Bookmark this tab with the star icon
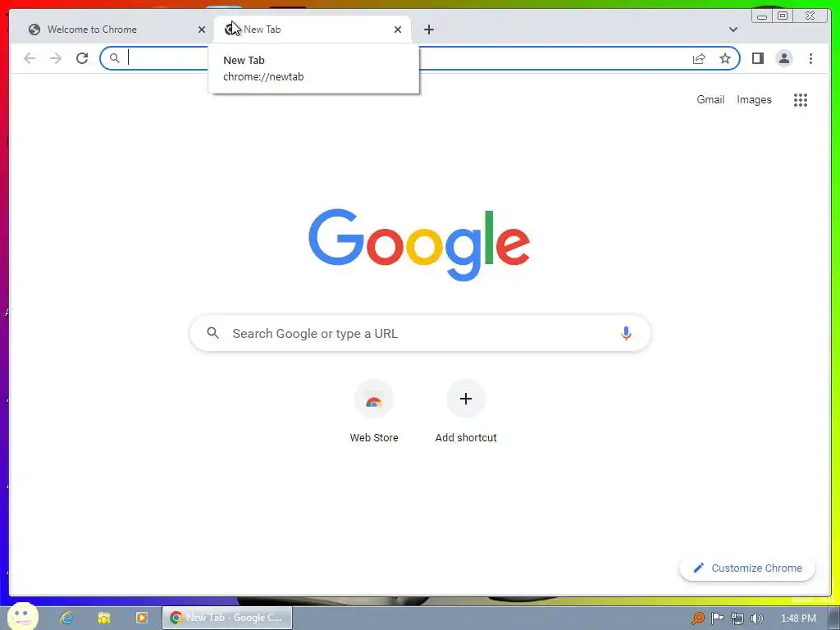Viewport: 840px width, 630px height. tap(725, 58)
